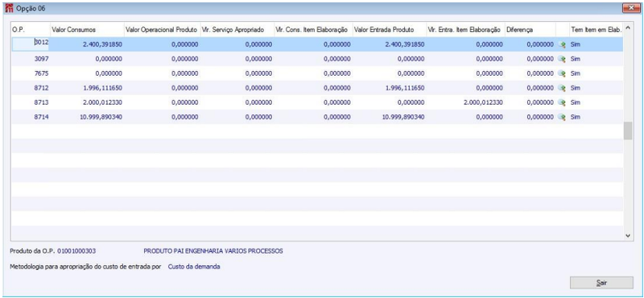Viewport: 644px width, 298px height.
Task: Sort by Valor Consumos column header
Action: pos(87,30)
